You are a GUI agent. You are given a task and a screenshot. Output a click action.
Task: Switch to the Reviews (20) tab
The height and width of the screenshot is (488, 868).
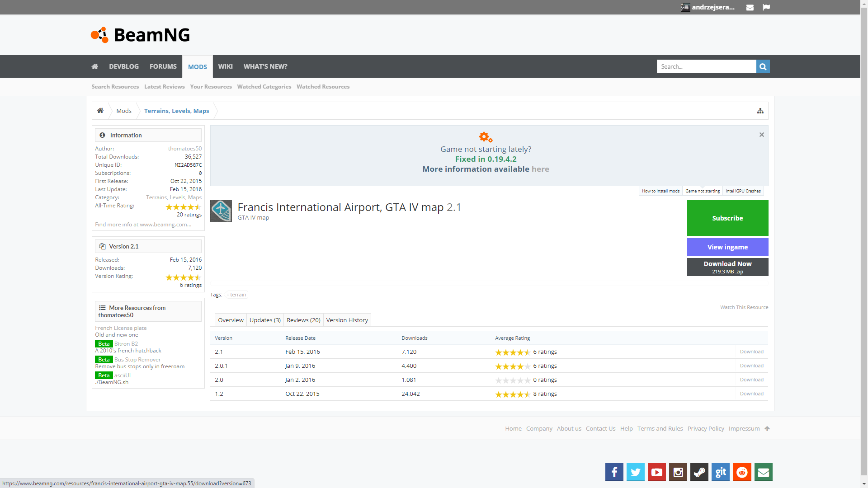(303, 320)
